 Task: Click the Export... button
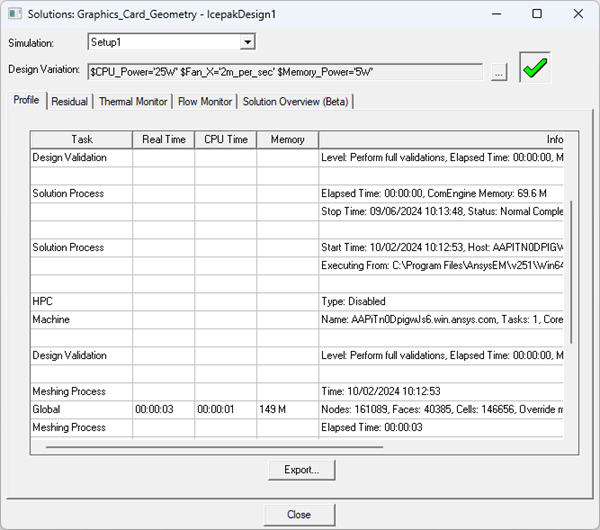click(x=301, y=469)
